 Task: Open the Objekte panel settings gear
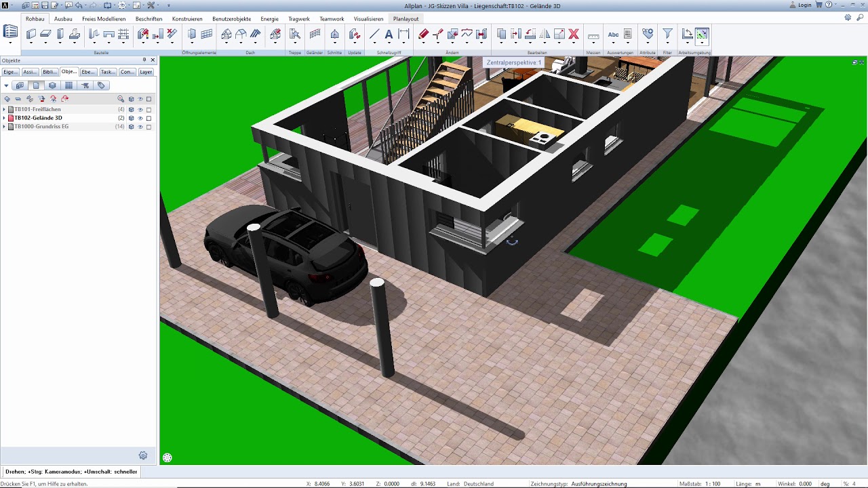[x=143, y=455]
